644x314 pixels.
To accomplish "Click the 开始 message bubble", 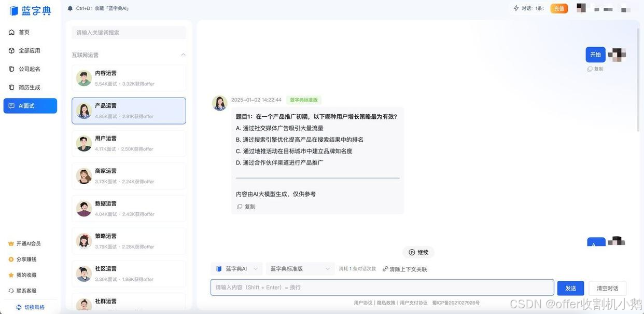I will [x=595, y=54].
